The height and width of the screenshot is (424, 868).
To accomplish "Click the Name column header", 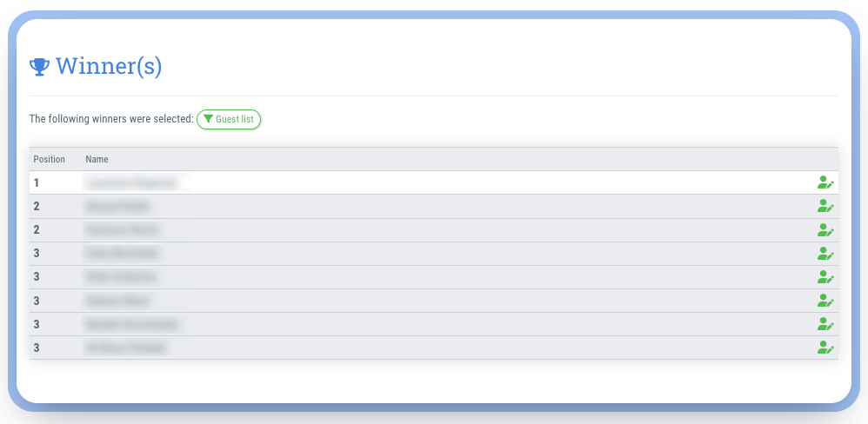I will click(x=97, y=159).
